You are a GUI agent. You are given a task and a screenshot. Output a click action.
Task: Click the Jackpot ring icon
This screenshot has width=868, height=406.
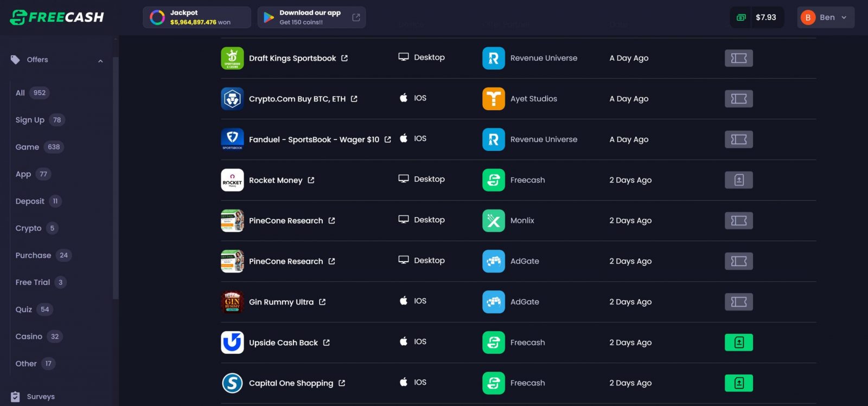[x=157, y=17]
